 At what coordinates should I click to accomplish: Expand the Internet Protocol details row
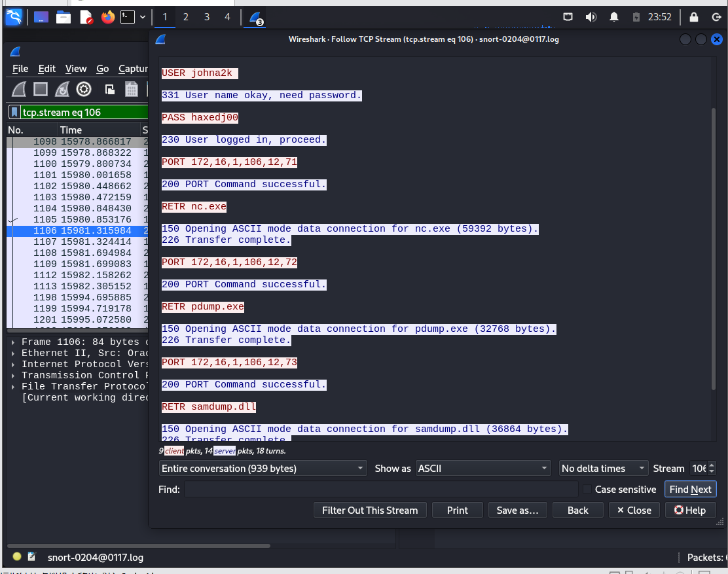pos(13,365)
